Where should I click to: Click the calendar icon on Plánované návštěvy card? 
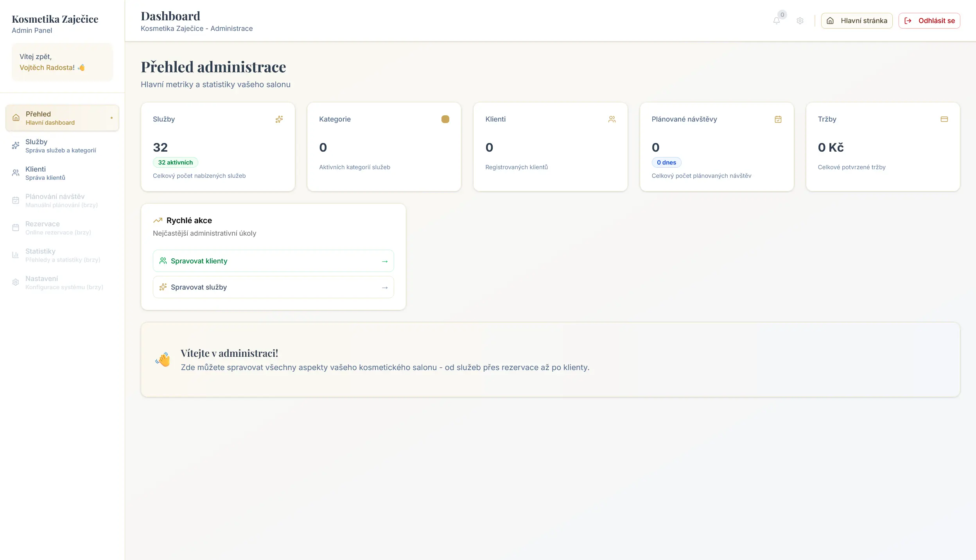778,119
